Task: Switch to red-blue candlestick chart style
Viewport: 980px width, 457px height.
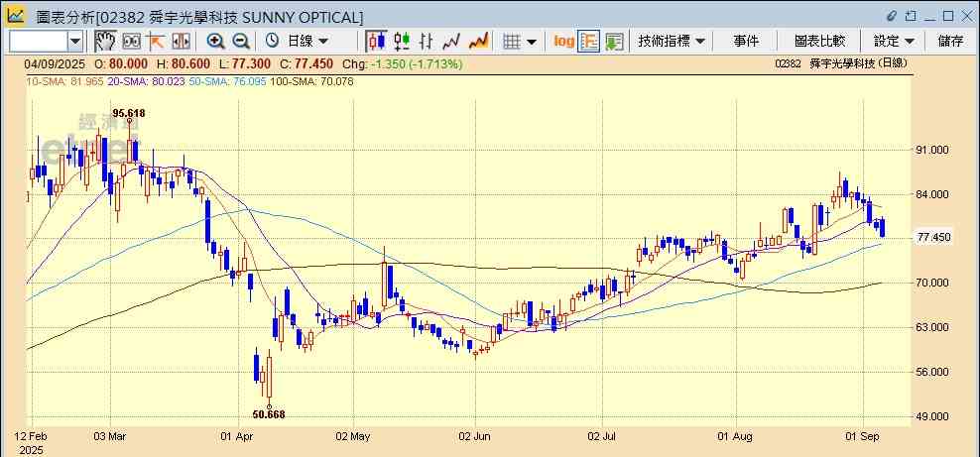Action: (x=376, y=42)
